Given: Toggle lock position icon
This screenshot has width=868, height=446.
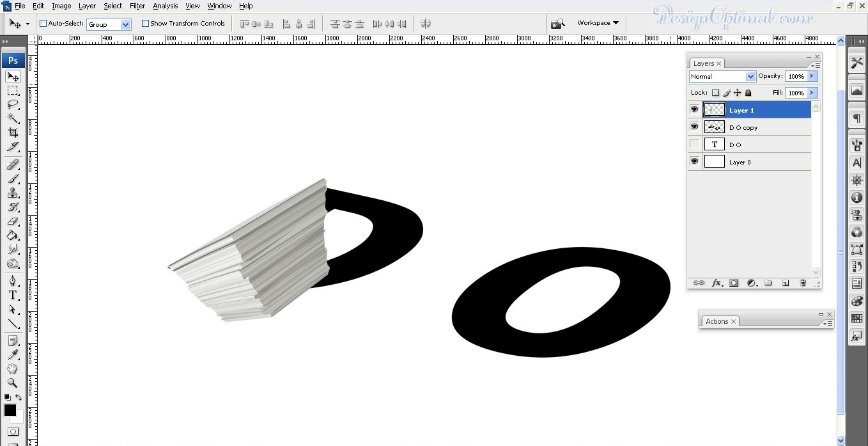Looking at the screenshot, I should tap(738, 93).
